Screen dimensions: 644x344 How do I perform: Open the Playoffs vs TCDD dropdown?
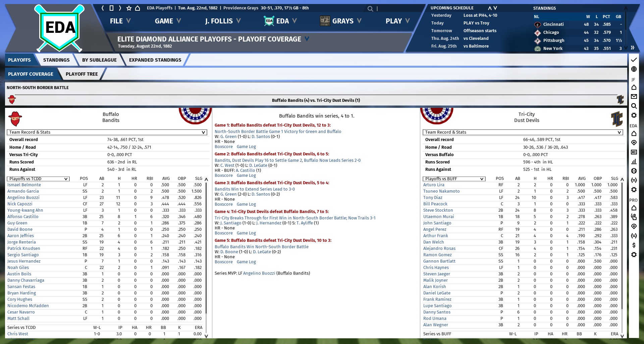[38, 179]
